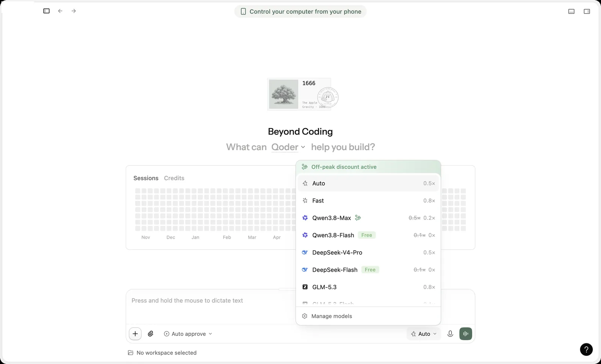Click the off-peak discount leaf icon
Viewport: 601px width, 364px height.
coord(305,167)
